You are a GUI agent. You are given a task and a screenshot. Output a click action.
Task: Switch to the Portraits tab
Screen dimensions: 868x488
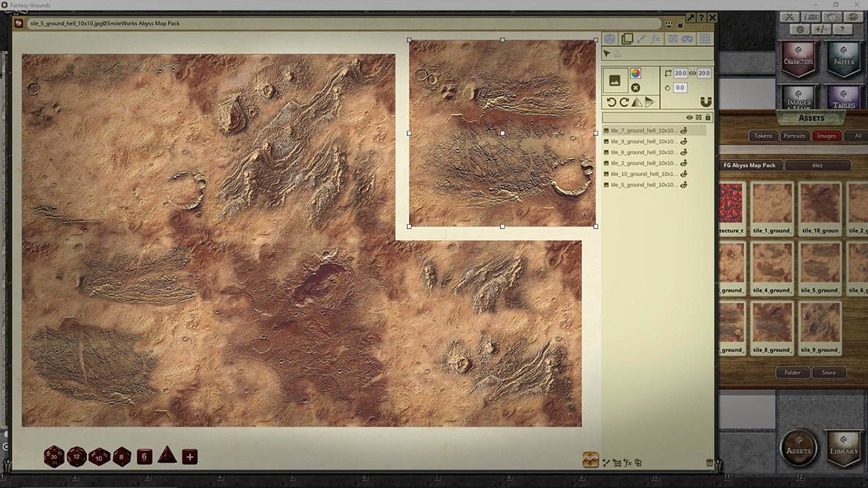point(794,136)
